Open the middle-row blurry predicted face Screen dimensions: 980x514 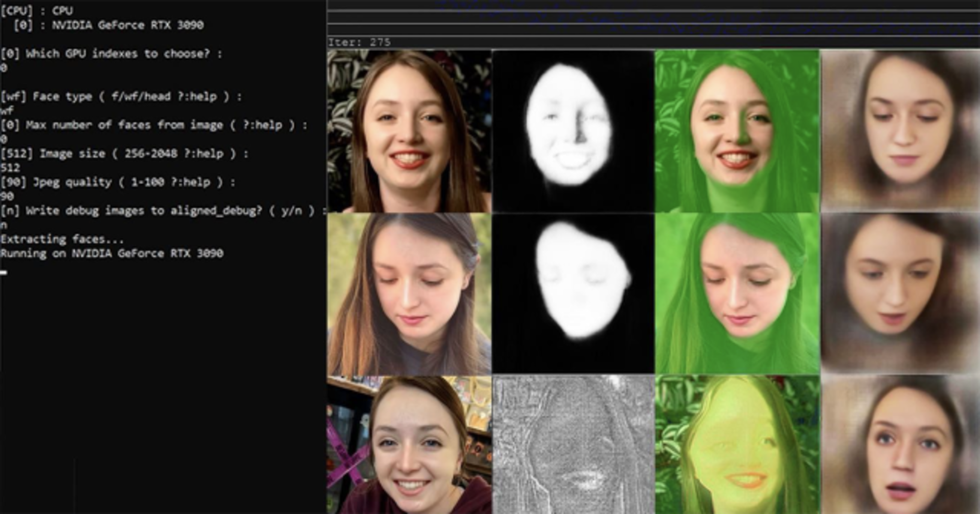coord(900,294)
